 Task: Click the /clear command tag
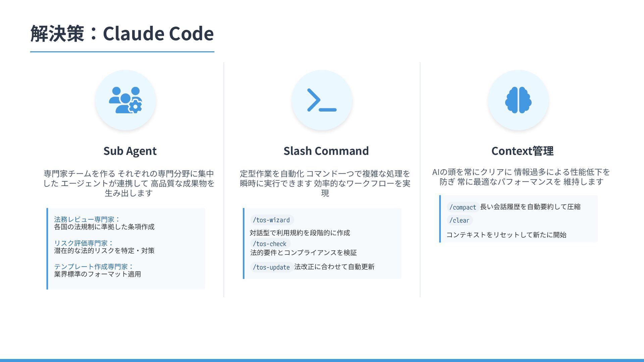pyautogui.click(x=460, y=220)
